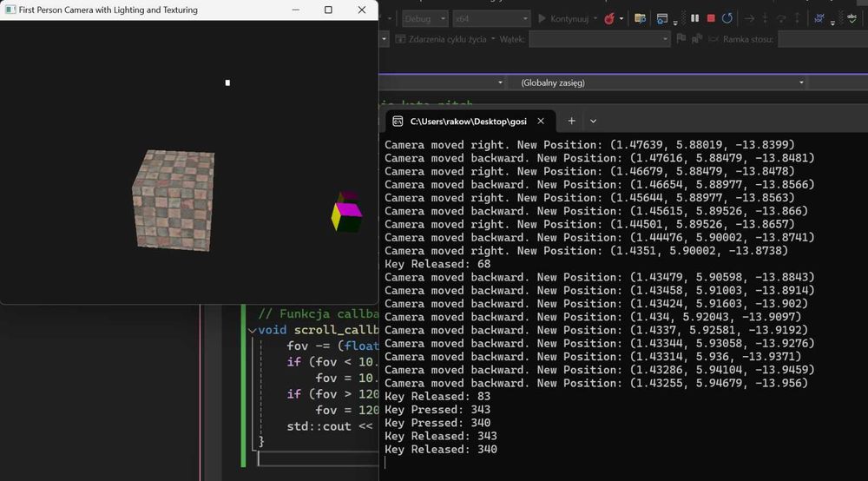The image size is (868, 481).
Task: Open the terminal profiles dropdown chevron
Action: tap(594, 122)
